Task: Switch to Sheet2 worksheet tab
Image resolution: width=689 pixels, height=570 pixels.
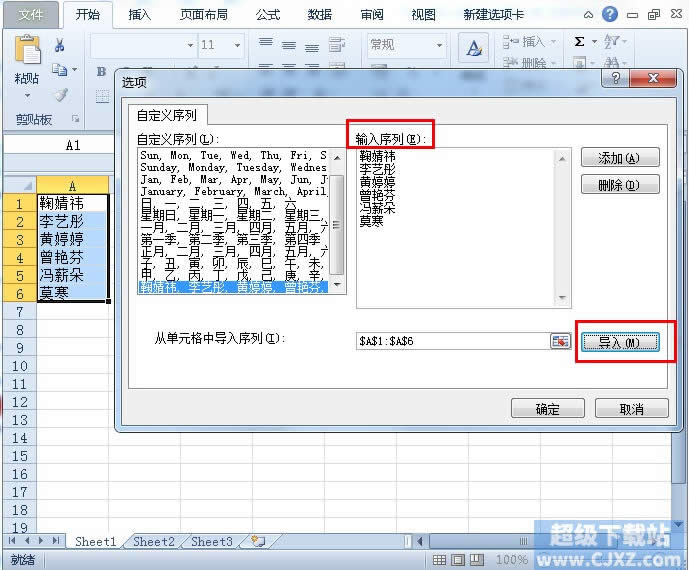Action: click(154, 541)
